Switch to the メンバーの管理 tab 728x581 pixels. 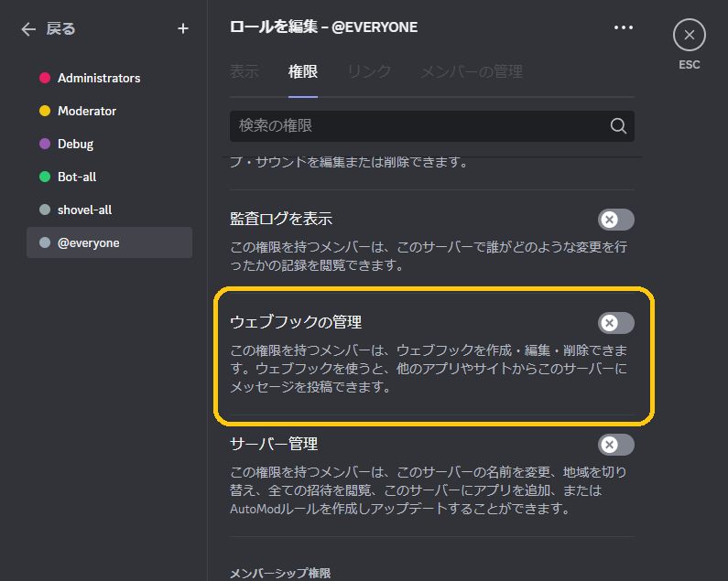(472, 71)
